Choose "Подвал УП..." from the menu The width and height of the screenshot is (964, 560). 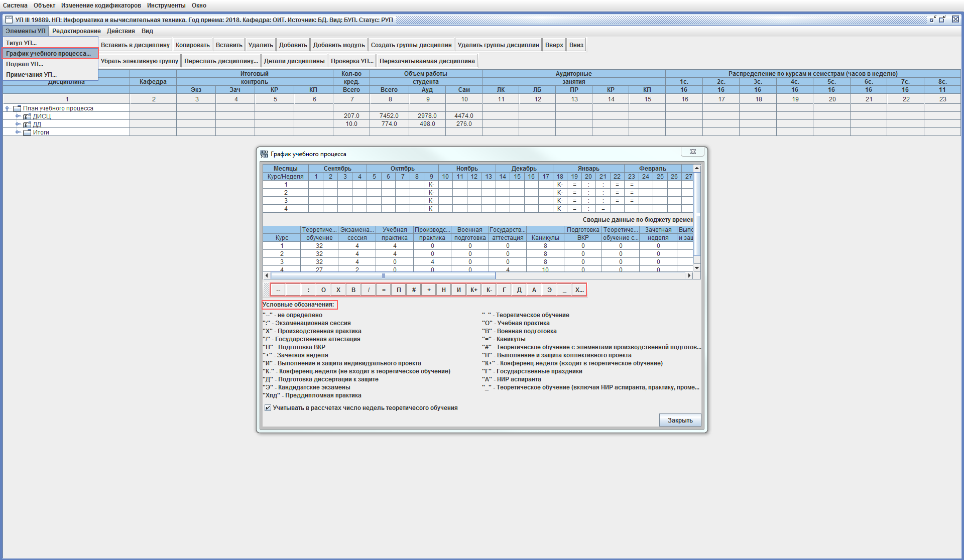click(x=50, y=64)
